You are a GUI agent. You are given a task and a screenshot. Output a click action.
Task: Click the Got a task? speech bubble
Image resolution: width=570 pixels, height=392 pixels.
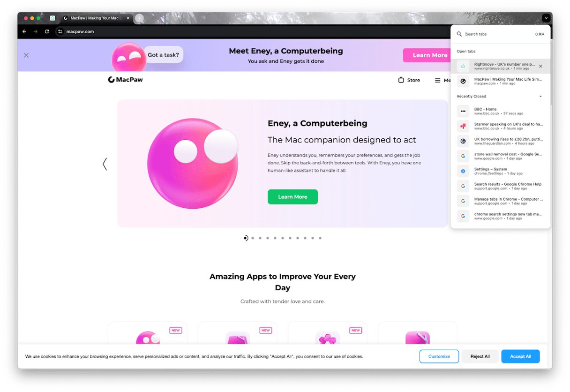(x=163, y=55)
